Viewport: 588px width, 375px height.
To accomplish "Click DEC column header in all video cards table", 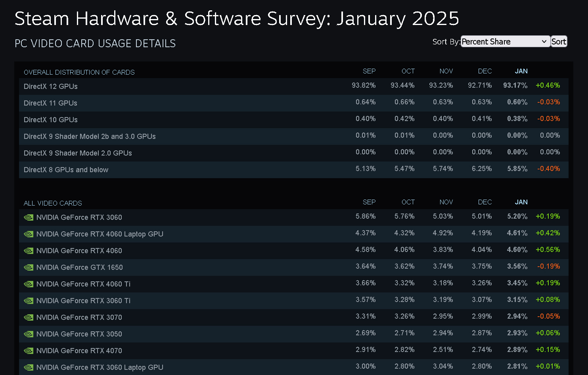I will pos(485,202).
